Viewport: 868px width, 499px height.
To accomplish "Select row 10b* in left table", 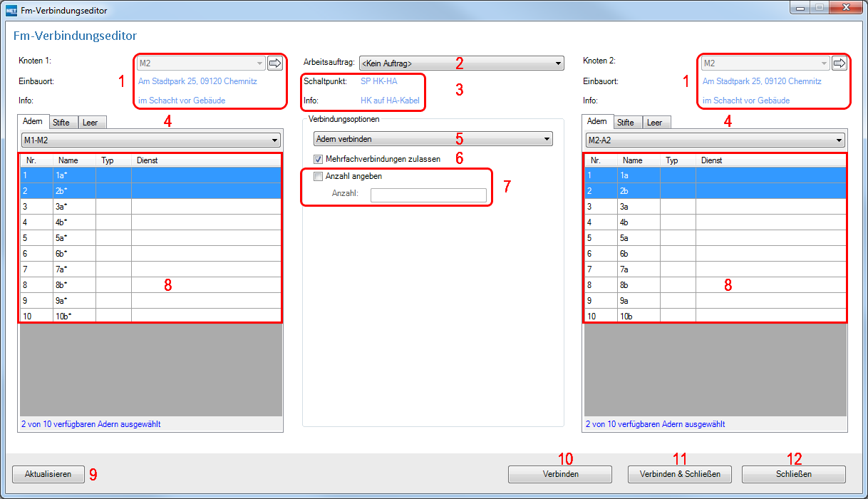I will tap(150, 316).
